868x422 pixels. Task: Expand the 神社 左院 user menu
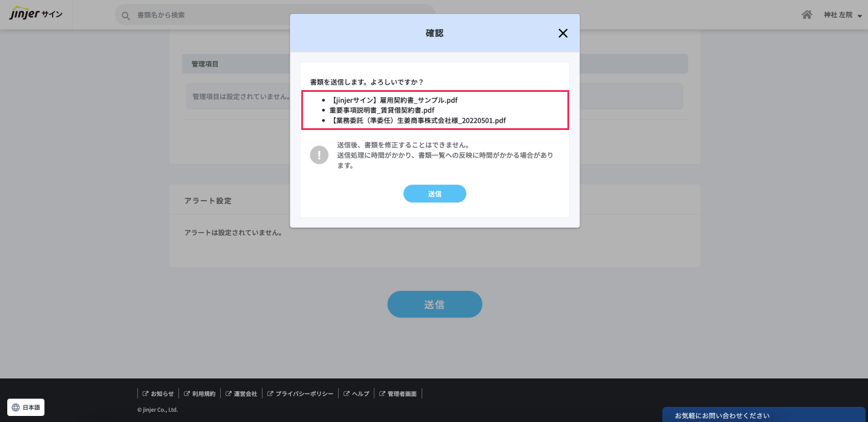pos(842,15)
